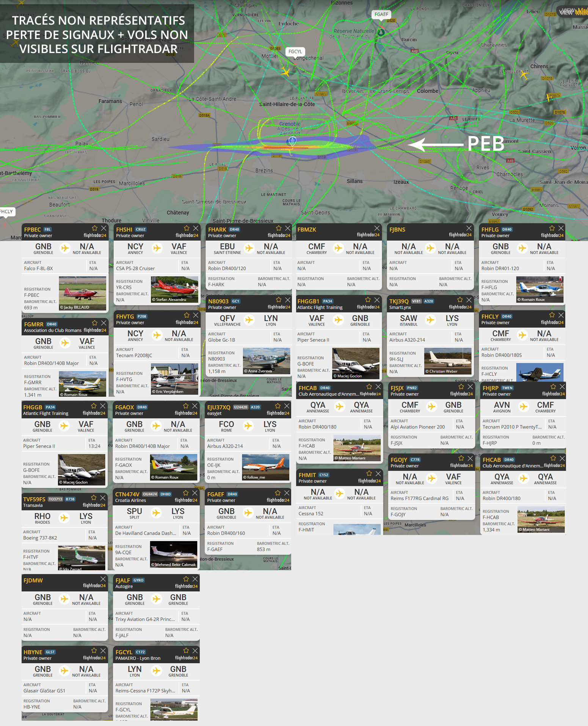Click the yellow aircraft icon near FGCYL label
The image size is (588, 726).
286,71
